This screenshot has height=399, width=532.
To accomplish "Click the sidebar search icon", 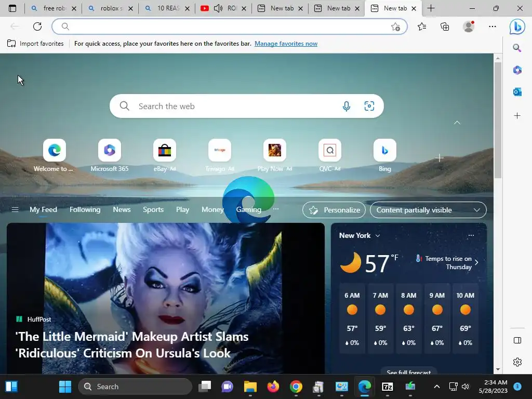I will tap(517, 48).
